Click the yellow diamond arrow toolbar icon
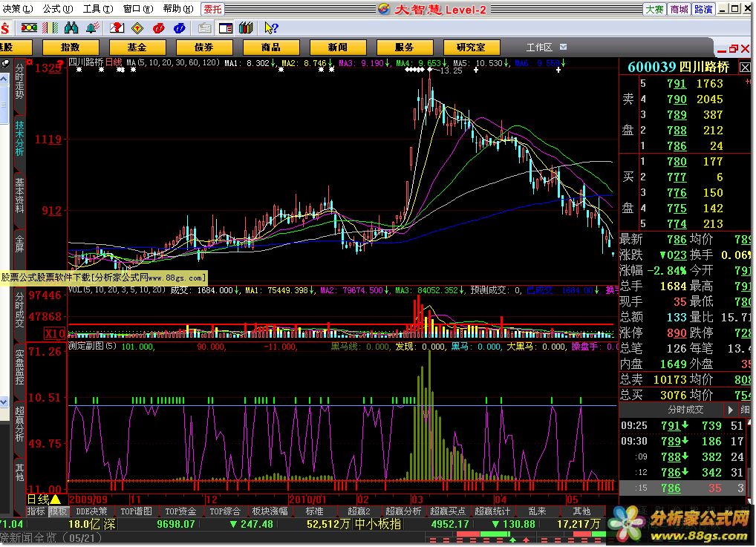The width and height of the screenshot is (756, 547). (x=137, y=28)
